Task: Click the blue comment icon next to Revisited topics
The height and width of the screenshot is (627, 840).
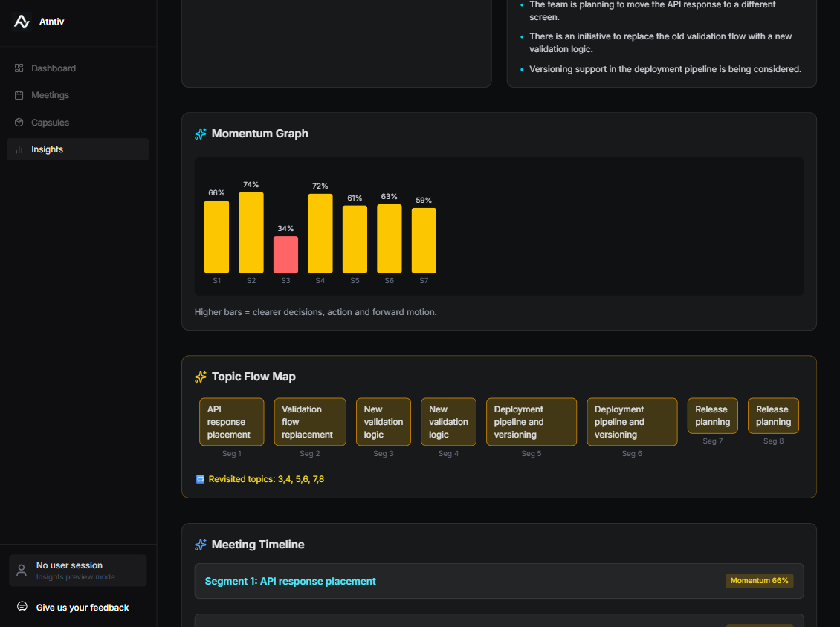Action: (x=200, y=479)
